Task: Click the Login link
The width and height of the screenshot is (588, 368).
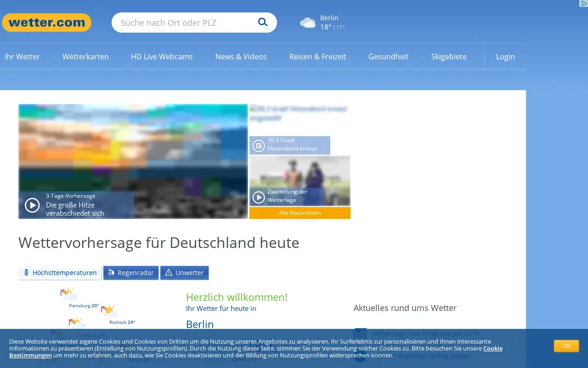Action: click(505, 57)
